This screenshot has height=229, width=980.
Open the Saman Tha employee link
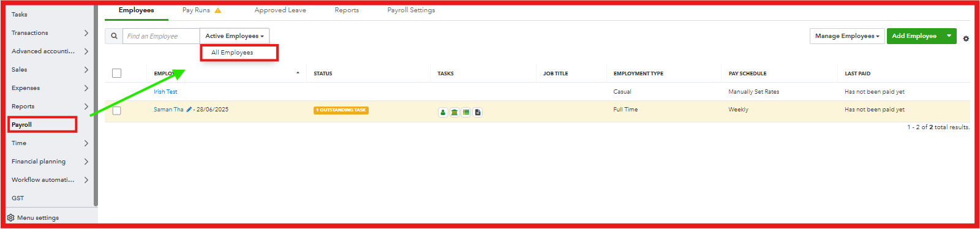tap(168, 110)
